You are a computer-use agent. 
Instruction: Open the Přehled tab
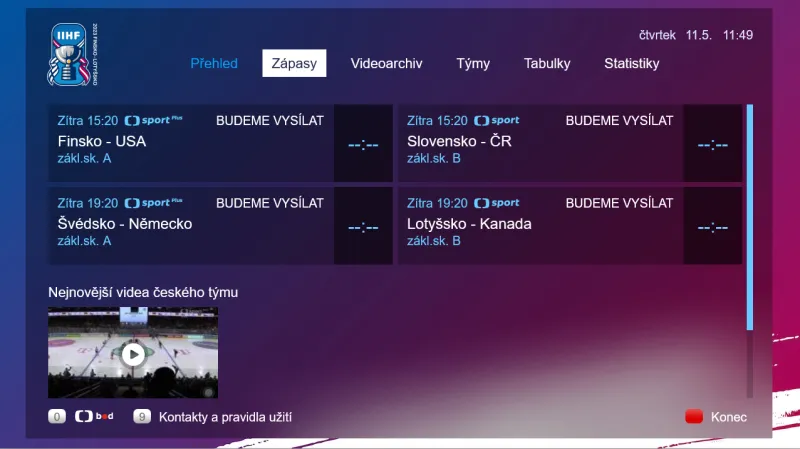(x=214, y=63)
